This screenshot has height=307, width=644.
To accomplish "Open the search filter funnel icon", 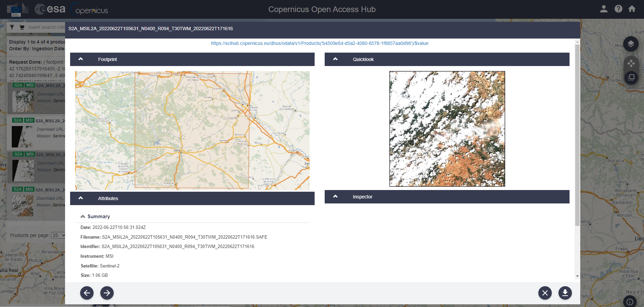I will [x=12, y=27].
